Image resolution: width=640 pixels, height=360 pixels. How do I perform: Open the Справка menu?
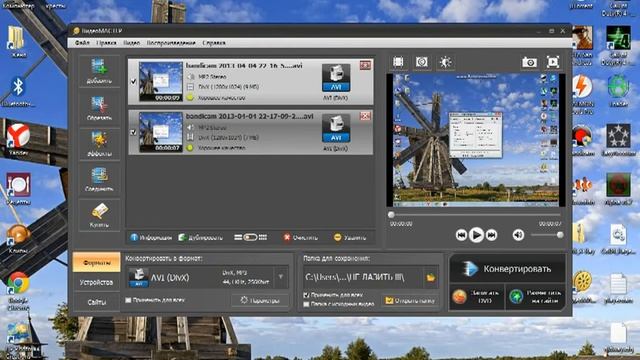(214, 42)
